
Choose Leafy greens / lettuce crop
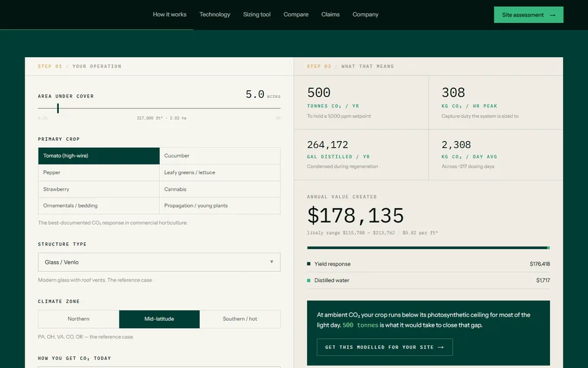pos(220,172)
